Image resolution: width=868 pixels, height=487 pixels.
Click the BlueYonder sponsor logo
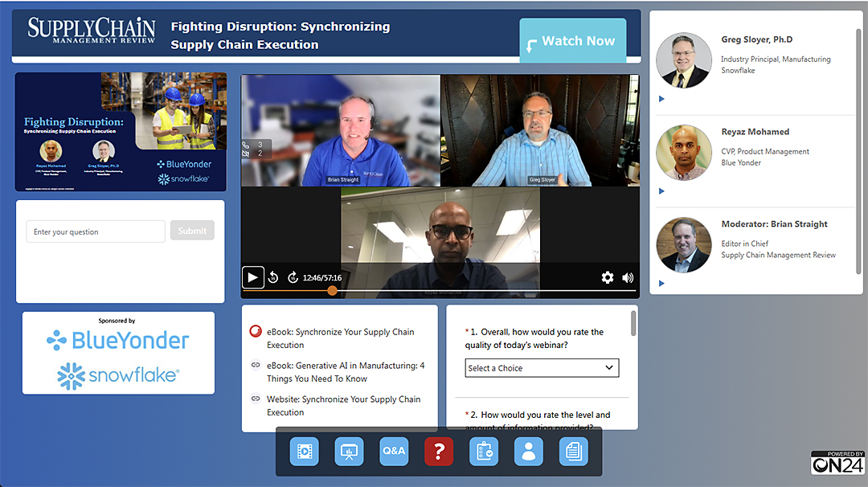[x=118, y=341]
